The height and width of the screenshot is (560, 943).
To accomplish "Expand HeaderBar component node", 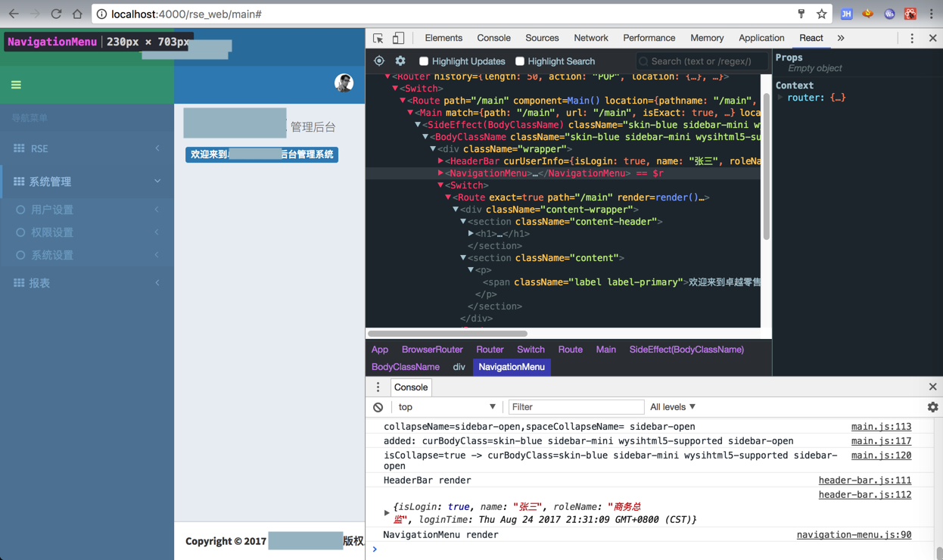I will [440, 161].
